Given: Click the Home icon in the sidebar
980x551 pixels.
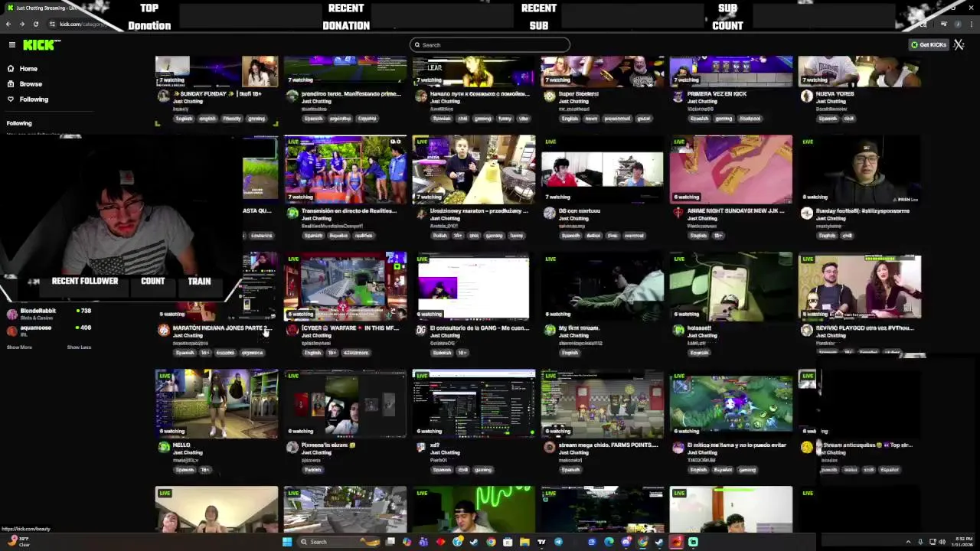Looking at the screenshot, I should tap(11, 69).
